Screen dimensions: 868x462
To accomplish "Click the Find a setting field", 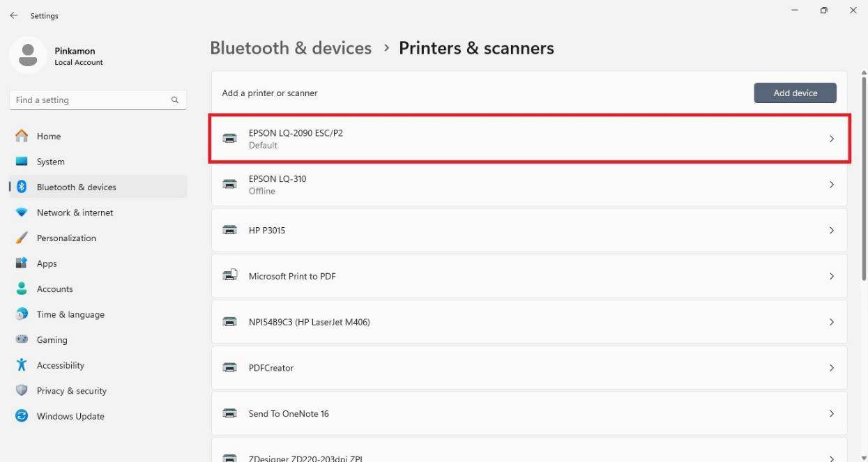I will click(91, 100).
